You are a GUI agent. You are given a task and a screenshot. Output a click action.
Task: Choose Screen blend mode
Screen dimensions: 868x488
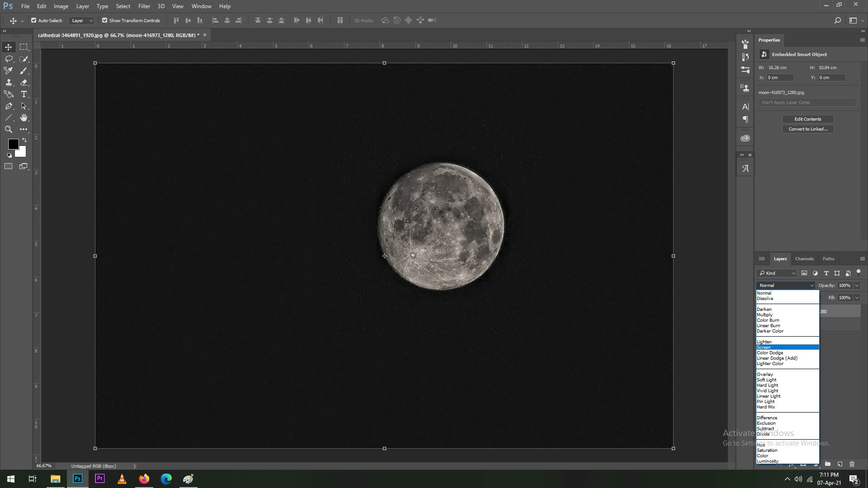click(788, 347)
